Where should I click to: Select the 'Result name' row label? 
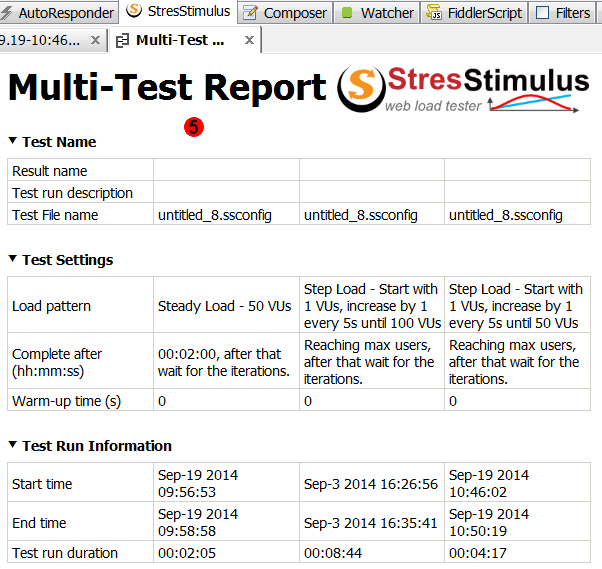pos(50,171)
